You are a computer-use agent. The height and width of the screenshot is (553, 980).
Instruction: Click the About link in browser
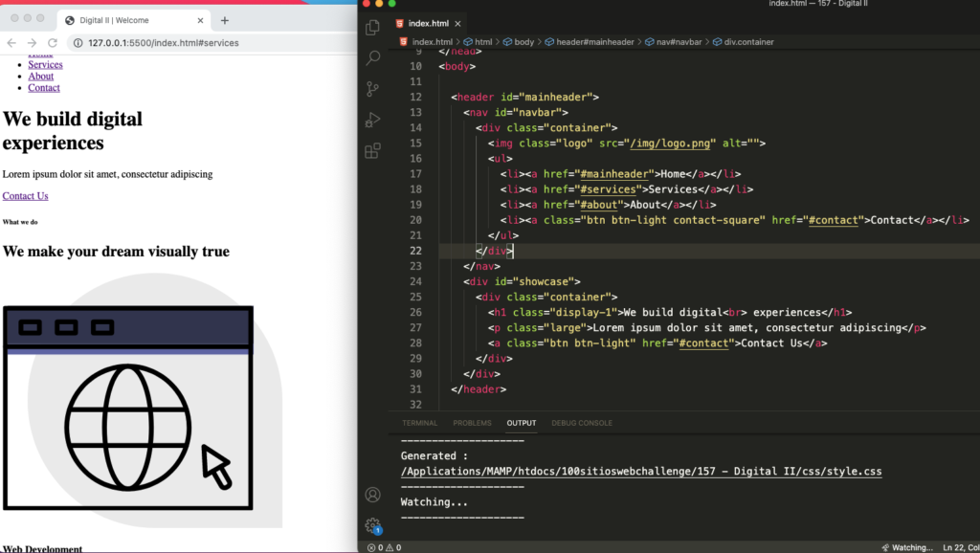pyautogui.click(x=40, y=77)
